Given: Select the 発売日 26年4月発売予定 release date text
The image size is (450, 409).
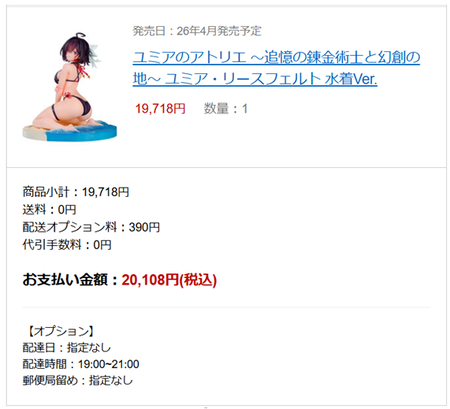Looking at the screenshot, I should [197, 31].
